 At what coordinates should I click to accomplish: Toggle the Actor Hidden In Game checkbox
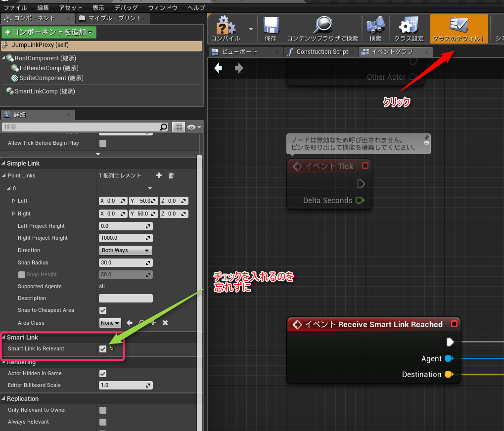pyautogui.click(x=102, y=373)
